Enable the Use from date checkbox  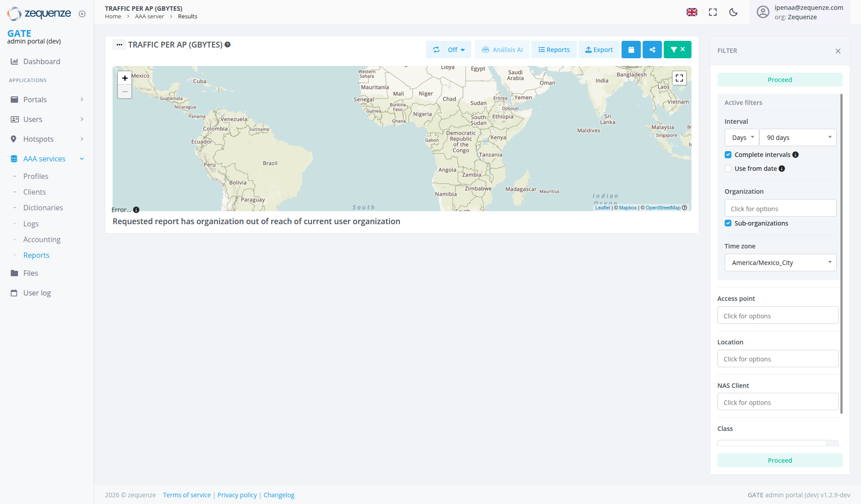728,168
